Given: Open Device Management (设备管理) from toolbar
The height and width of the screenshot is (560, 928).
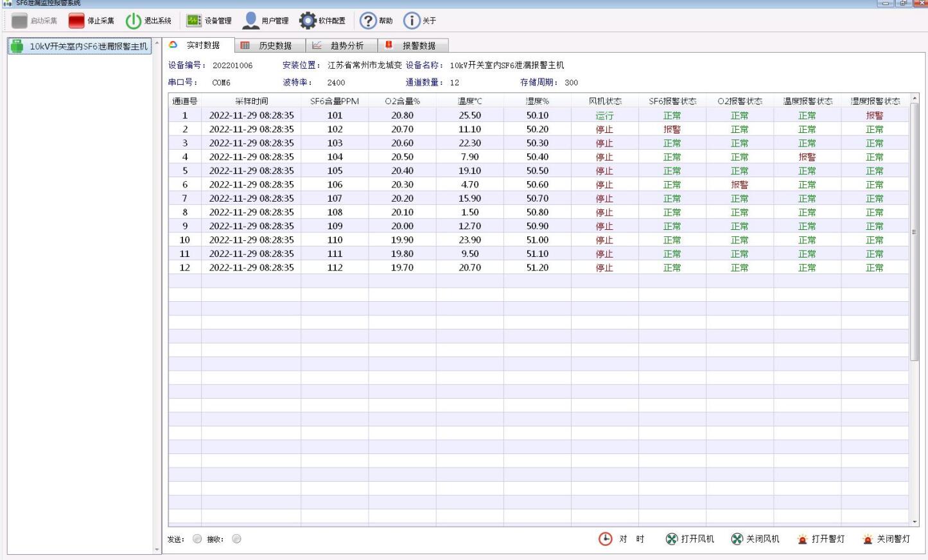Looking at the screenshot, I should [194, 21].
